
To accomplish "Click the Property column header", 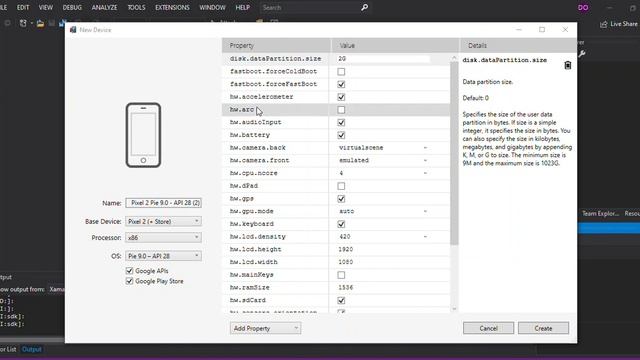I will 276,45.
